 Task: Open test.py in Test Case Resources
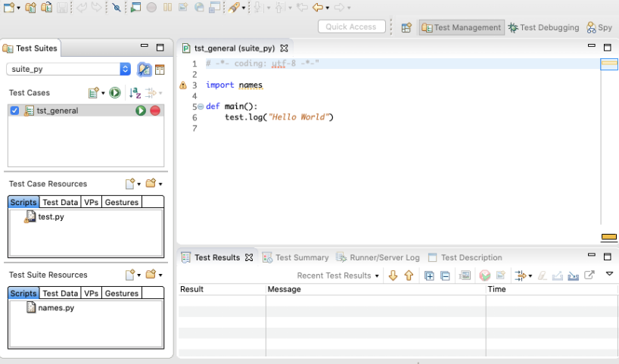50,216
